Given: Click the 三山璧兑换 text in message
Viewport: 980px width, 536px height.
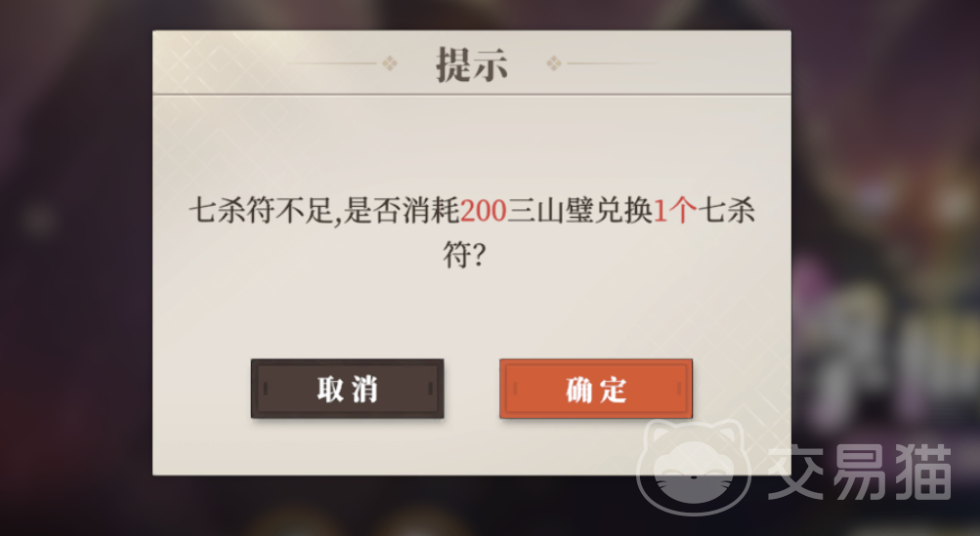Looking at the screenshot, I should tap(579, 211).
